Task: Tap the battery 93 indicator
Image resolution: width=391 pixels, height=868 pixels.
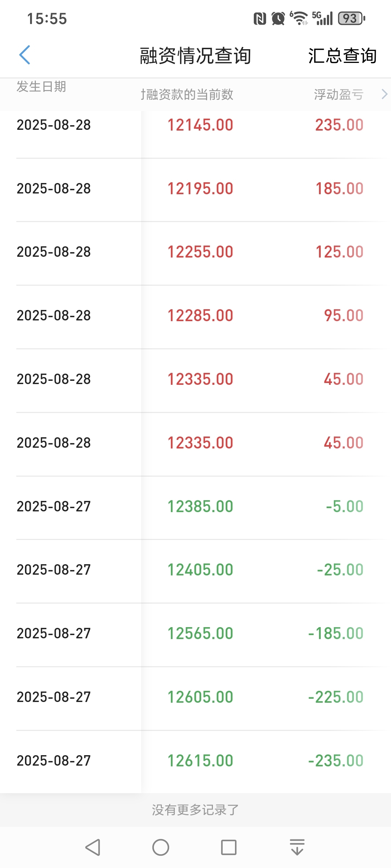Action: point(352,18)
